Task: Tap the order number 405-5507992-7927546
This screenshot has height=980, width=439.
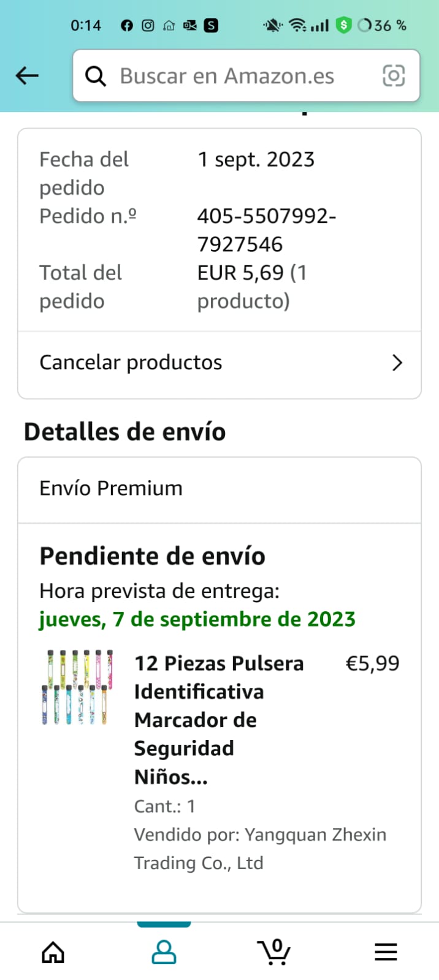Action: click(266, 230)
